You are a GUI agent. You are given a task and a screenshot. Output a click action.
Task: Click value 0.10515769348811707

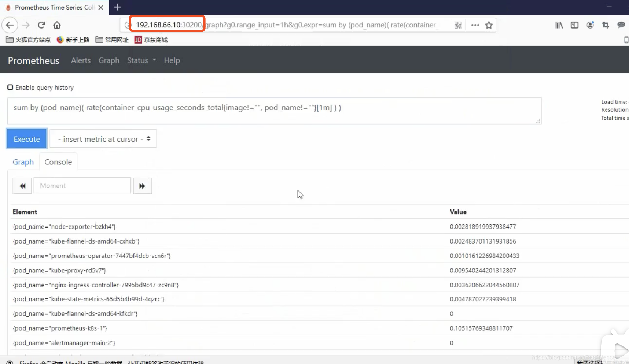pyautogui.click(x=481, y=328)
